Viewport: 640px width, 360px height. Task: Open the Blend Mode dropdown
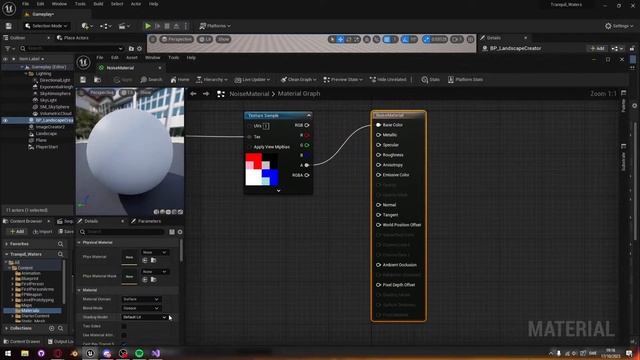tap(140, 308)
